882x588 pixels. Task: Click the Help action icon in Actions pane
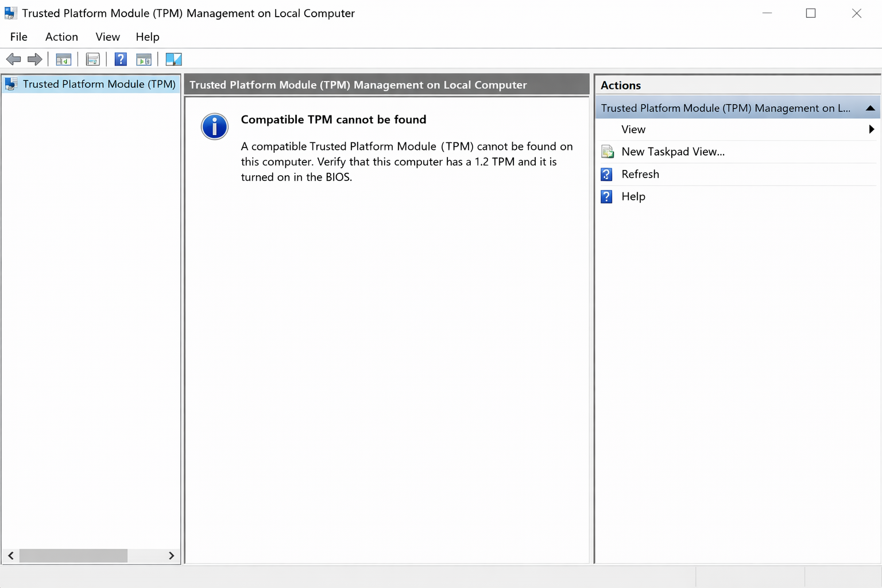coord(607,196)
